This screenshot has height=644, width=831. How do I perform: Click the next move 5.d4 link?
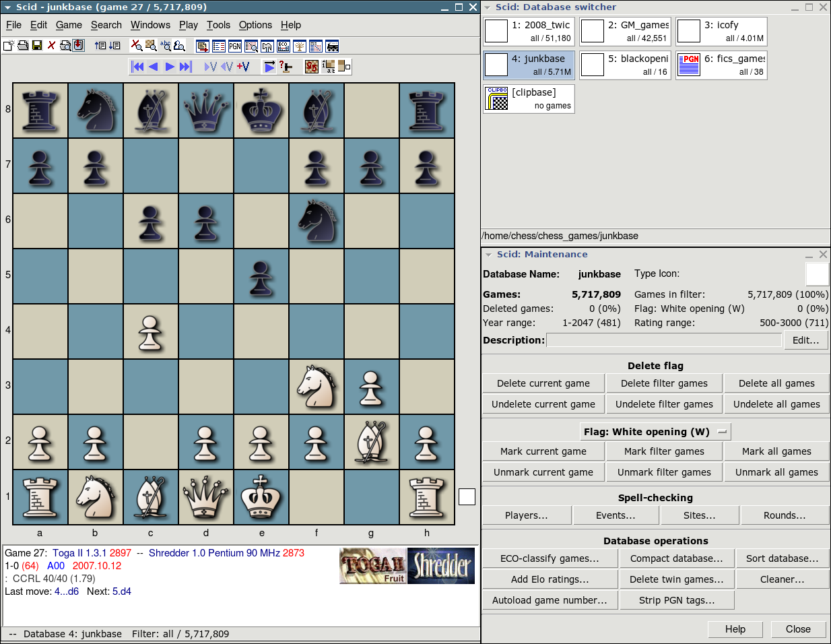click(122, 591)
